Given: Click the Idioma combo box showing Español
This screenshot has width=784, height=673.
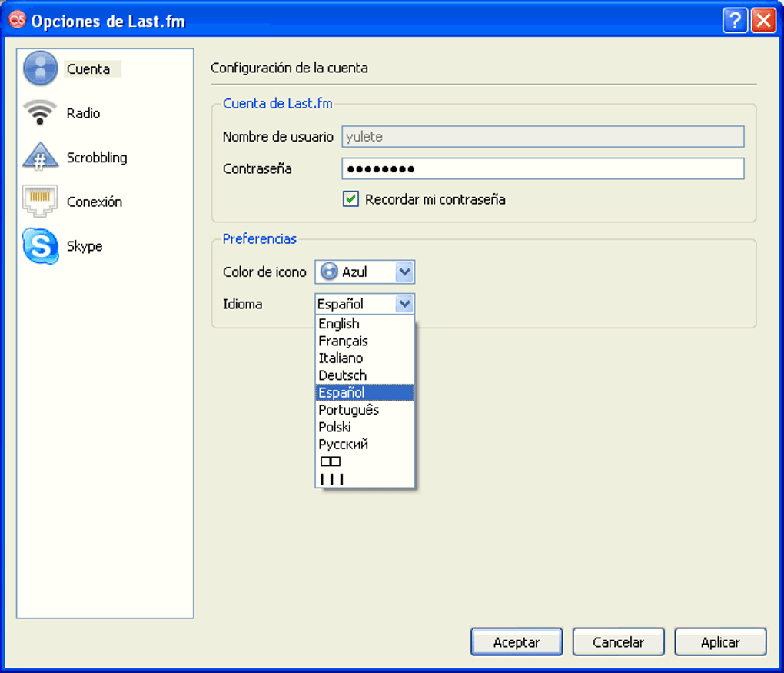Looking at the screenshot, I should pos(364,303).
